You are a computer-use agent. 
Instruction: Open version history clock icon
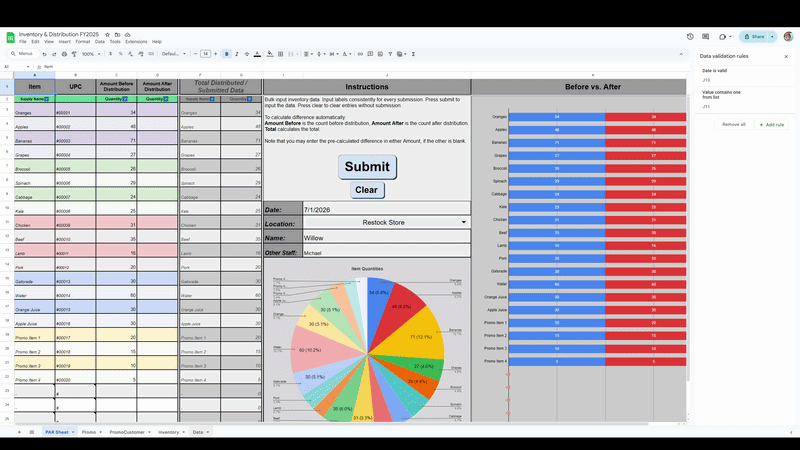click(690, 36)
